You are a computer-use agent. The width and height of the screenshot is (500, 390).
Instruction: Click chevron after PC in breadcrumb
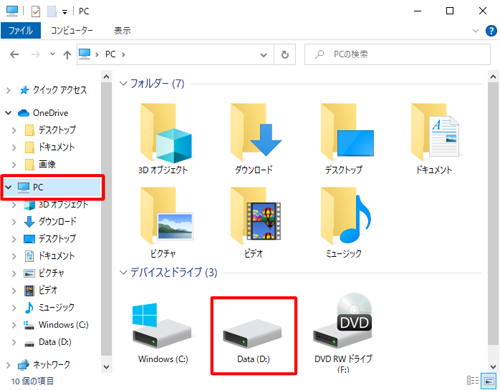click(123, 54)
